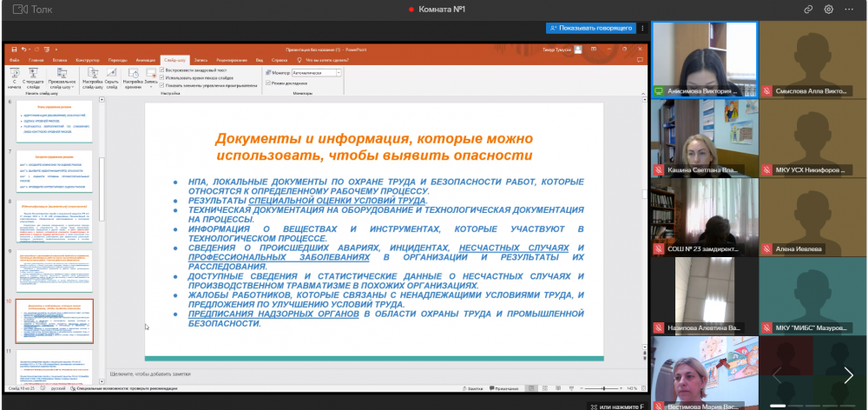Image resolution: width=868 pixels, height=410 pixels.
Task: Select the highlighted slide 10 thumbnail
Action: [x=54, y=321]
